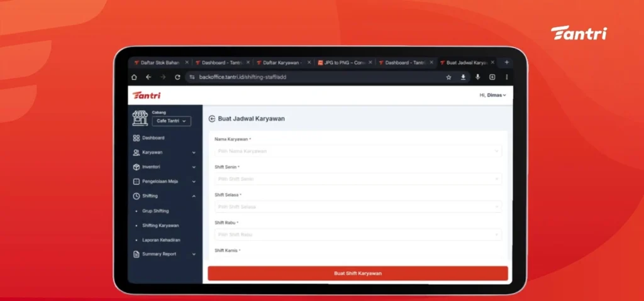This screenshot has height=301, width=644.
Task: Click the Karyawan person icon in sidebar
Action: [136, 152]
